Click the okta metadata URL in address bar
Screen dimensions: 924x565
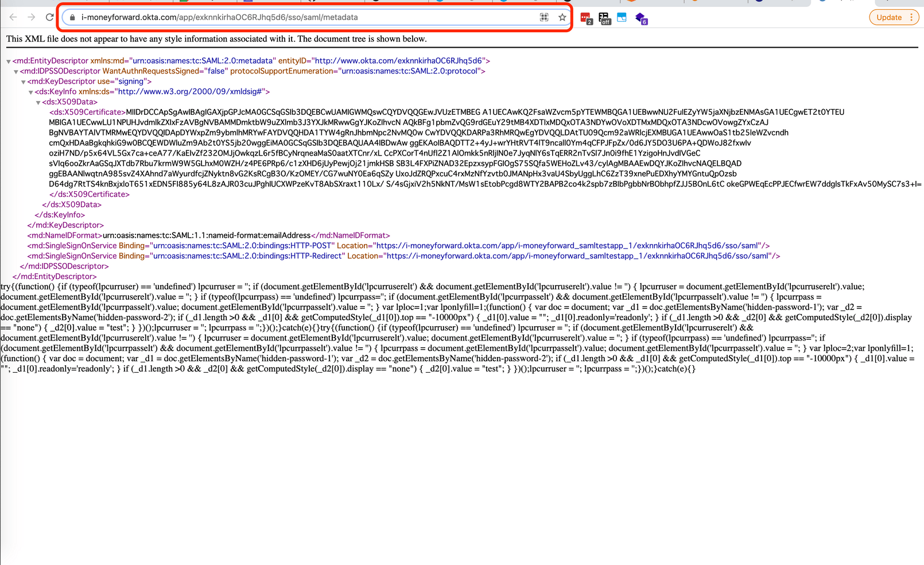[x=219, y=17]
